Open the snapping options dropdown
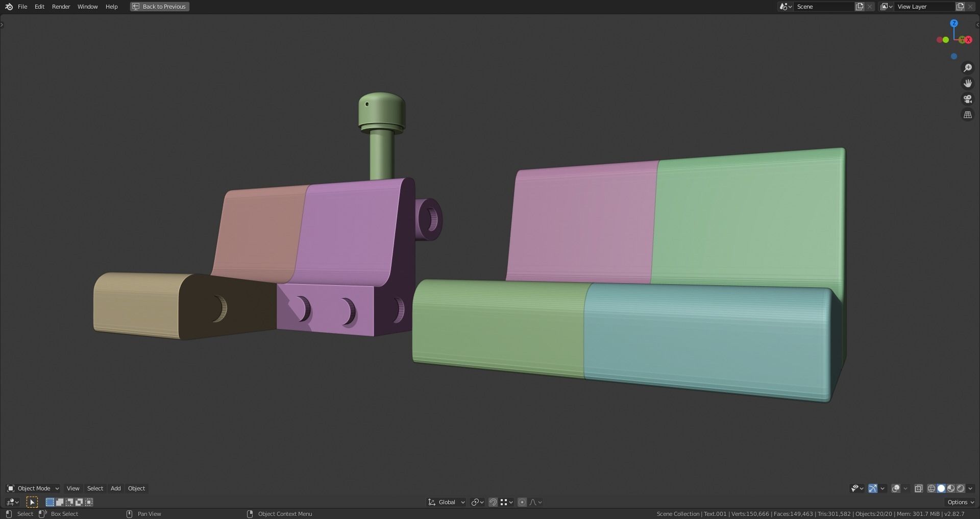980x519 pixels. [506, 502]
